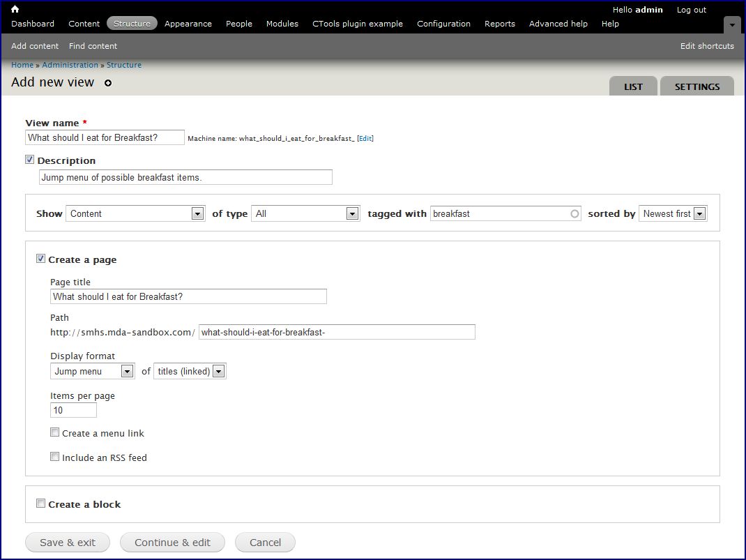746x560 pixels.
Task: Click into the Items per page field
Action: coord(73,410)
